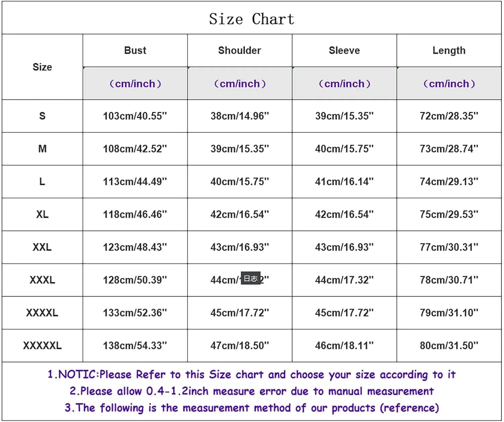Image resolution: width=504 pixels, height=422 pixels.
Task: Select the 80cm/31.50" length cell
Action: click(x=449, y=345)
